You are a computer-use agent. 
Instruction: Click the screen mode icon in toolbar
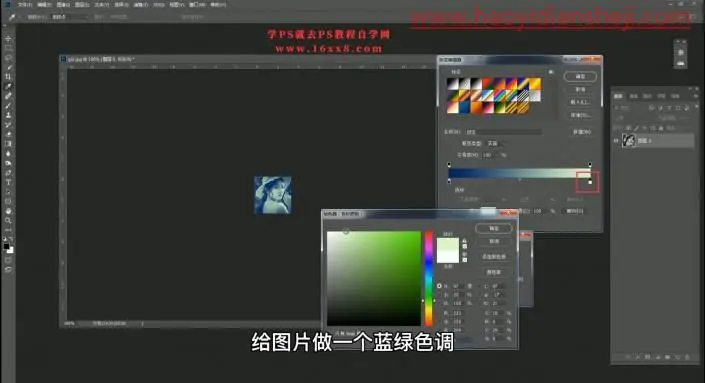tap(8, 269)
